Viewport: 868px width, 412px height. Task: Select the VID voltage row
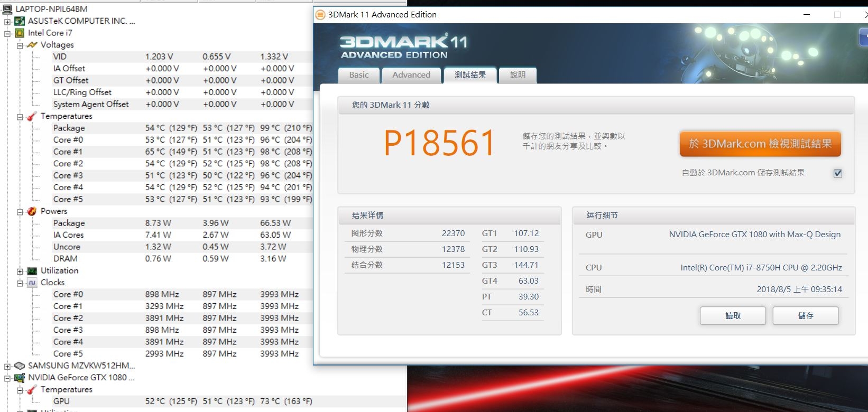(182, 57)
